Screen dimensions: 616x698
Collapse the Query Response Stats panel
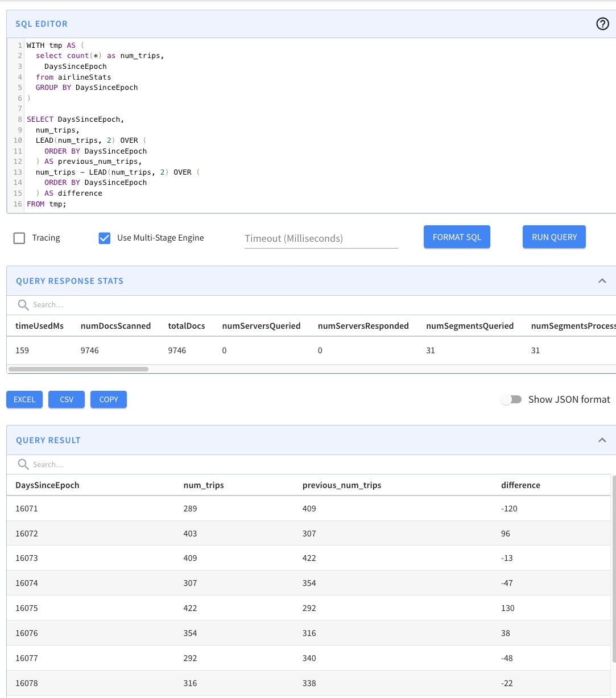(x=602, y=281)
